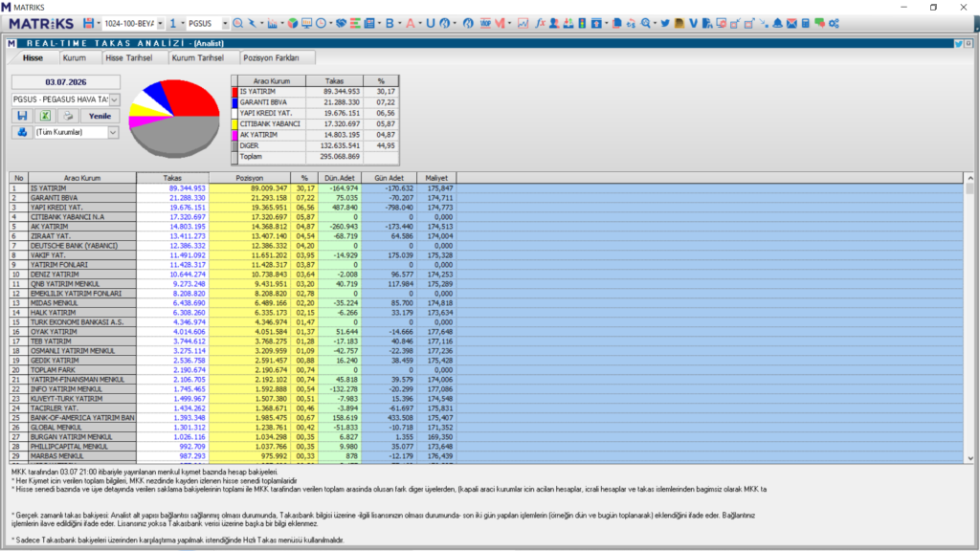Image resolution: width=980 pixels, height=551 pixels.
Task: Click the red IS YATIRIM legend swatch
Action: click(235, 92)
